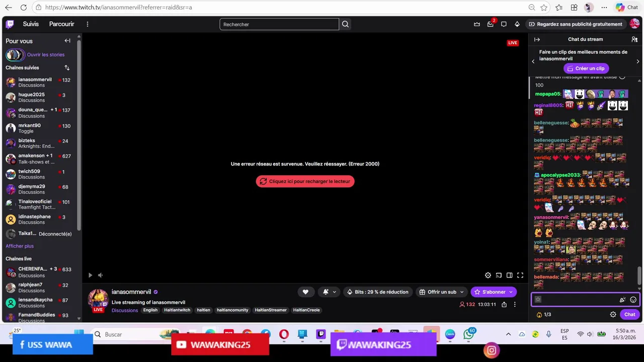The height and width of the screenshot is (362, 644).
Task: Reload player via Cliquez ici pour recharger
Action: [305, 182]
